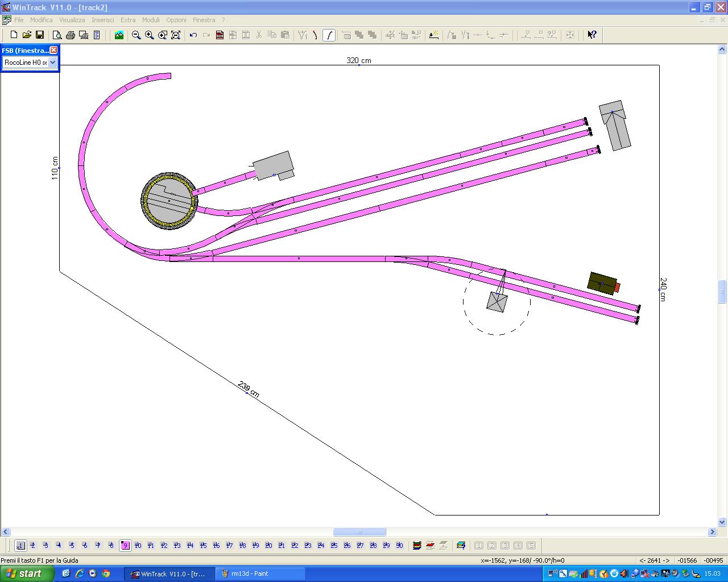Click the insert symbol with star icon
The width and height of the screenshot is (728, 582).
(x=434, y=35)
